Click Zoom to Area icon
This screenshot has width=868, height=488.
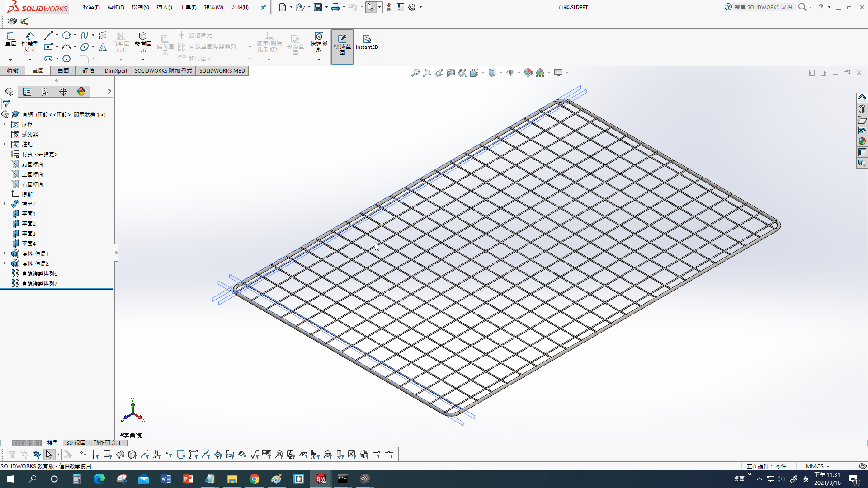(427, 73)
